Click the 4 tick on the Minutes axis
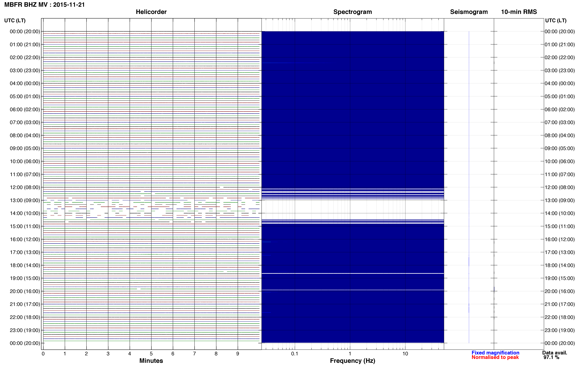Screen dimensions: 588x368 130,354
